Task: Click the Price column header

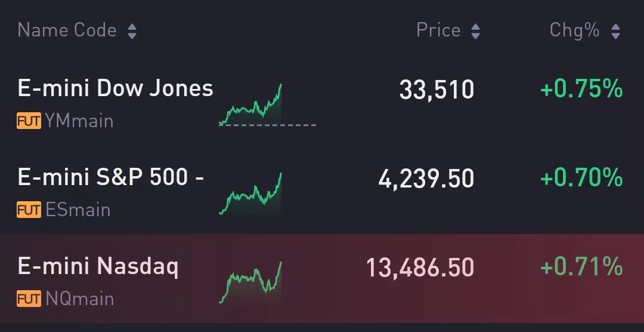Action: click(x=438, y=30)
